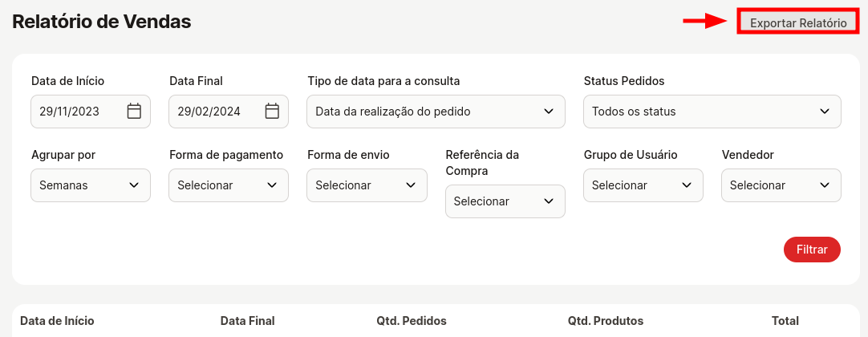This screenshot has width=868, height=337.
Task: Click the chevron arrow in Status Pedidos
Action: pos(825,112)
